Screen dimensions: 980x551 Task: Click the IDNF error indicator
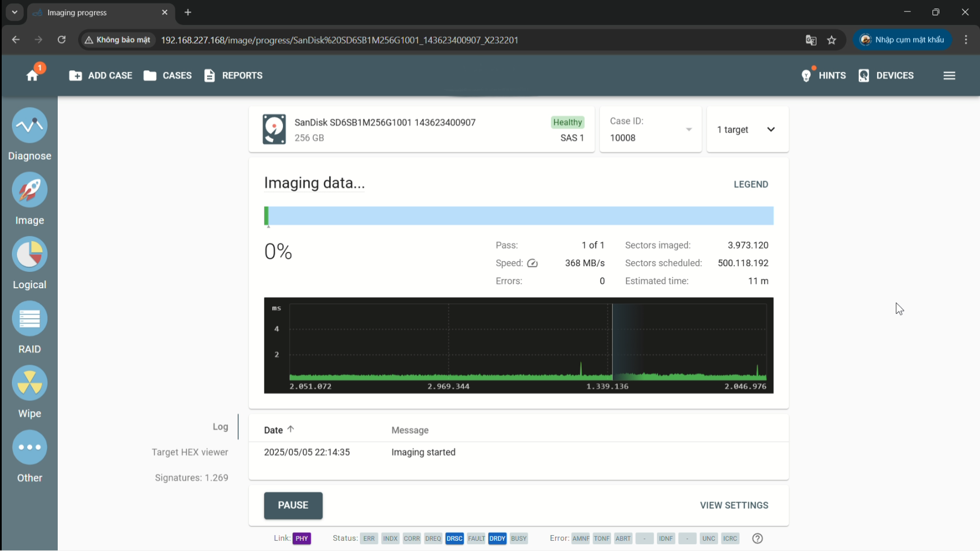tap(666, 539)
